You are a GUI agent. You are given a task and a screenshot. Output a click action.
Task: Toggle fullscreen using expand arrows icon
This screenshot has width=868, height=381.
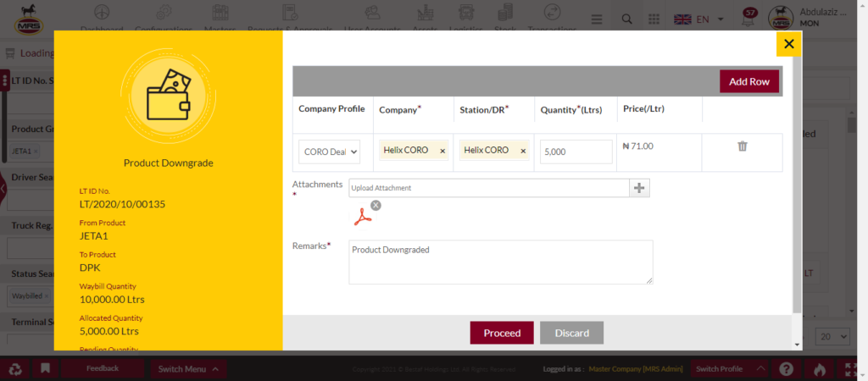click(x=853, y=369)
